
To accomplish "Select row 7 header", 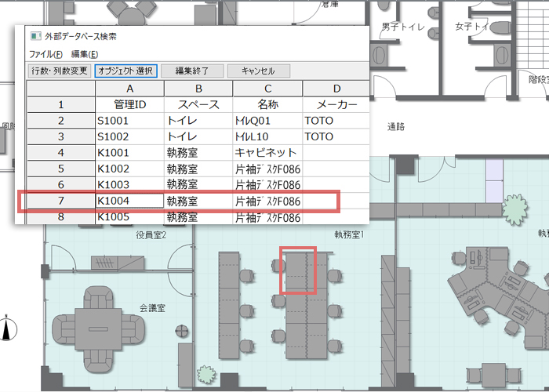I will [60, 201].
